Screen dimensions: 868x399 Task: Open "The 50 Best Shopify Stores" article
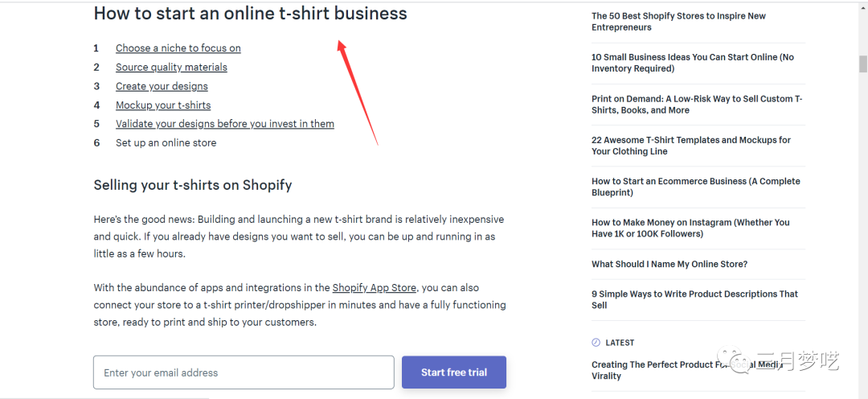pyautogui.click(x=678, y=22)
